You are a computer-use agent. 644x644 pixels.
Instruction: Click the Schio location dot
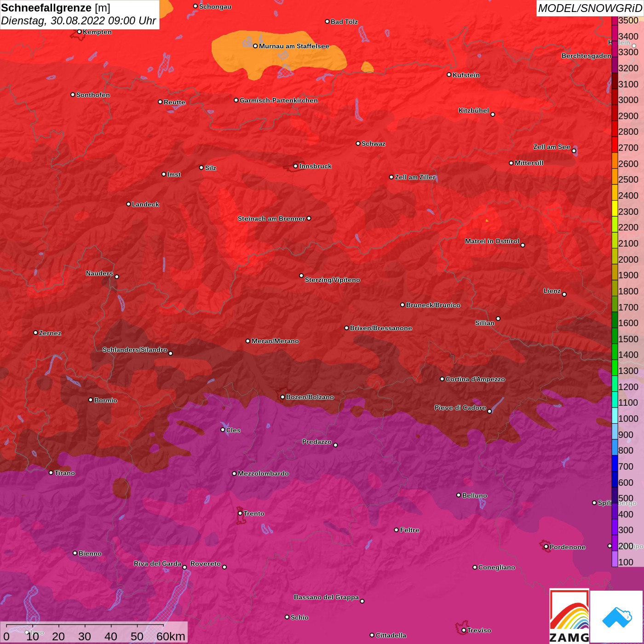(287, 617)
